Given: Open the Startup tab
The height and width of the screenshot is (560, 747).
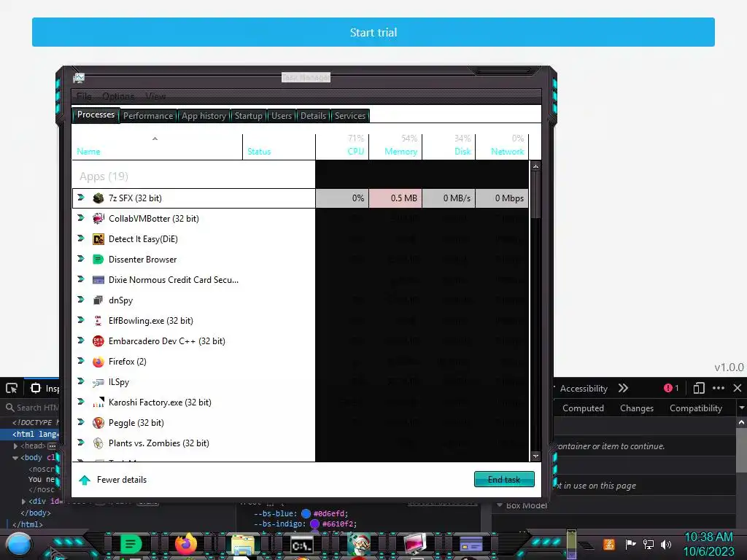Looking at the screenshot, I should click(x=248, y=116).
